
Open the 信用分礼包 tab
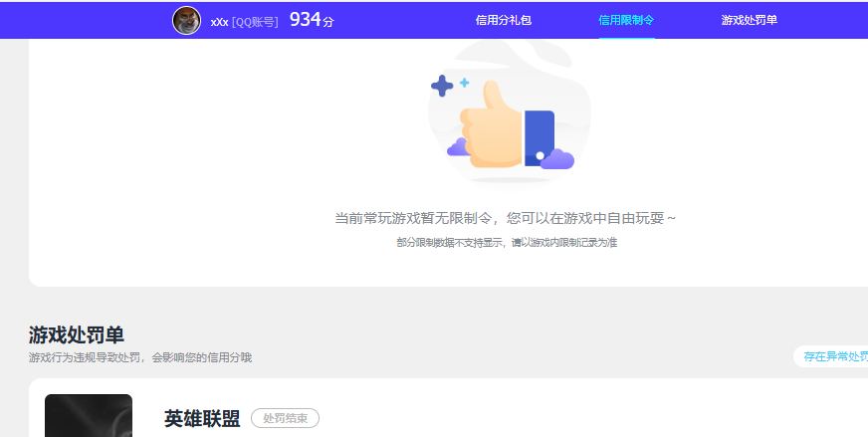504,21
